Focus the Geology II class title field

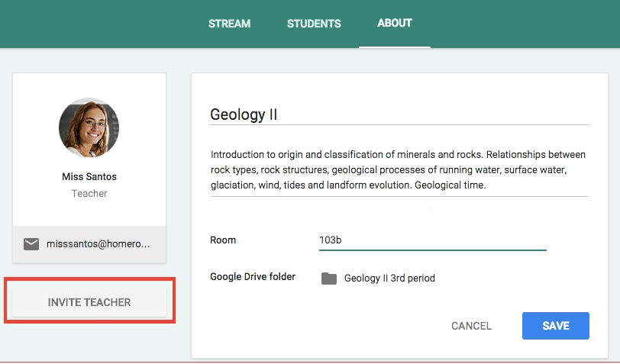[x=399, y=115]
